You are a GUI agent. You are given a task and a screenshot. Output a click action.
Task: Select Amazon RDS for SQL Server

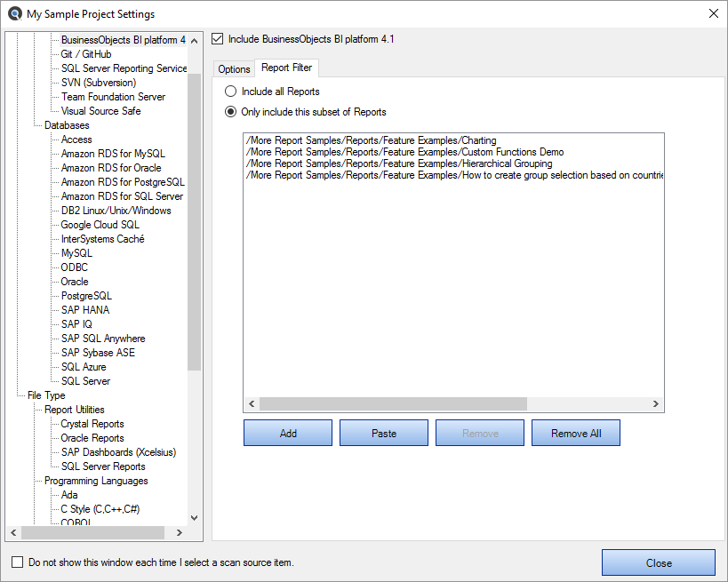point(122,196)
